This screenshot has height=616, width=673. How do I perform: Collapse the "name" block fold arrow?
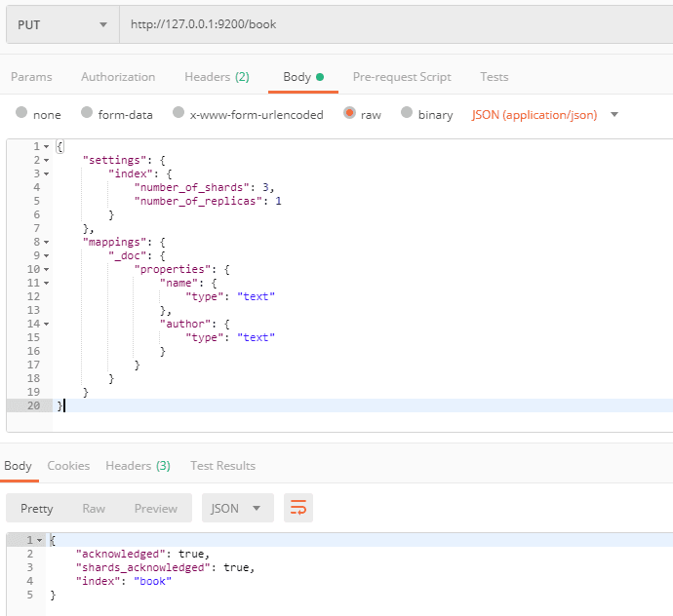pos(47,283)
